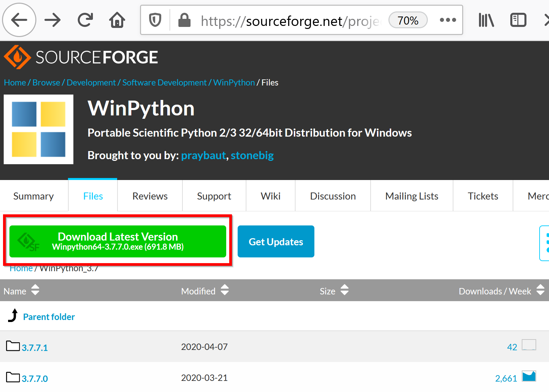This screenshot has width=549, height=392.
Task: Open the download stats chart for 3.7.7.1
Action: [x=529, y=345]
